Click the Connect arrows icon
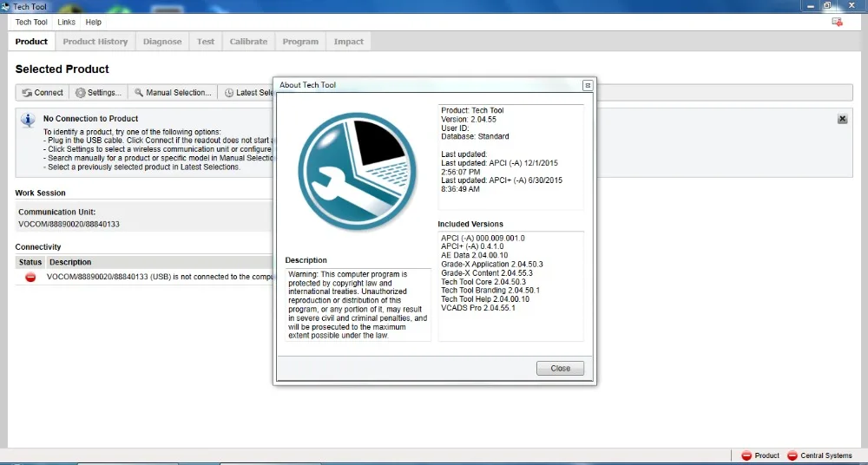Screen dimensions: 868x465 [x=27, y=93]
